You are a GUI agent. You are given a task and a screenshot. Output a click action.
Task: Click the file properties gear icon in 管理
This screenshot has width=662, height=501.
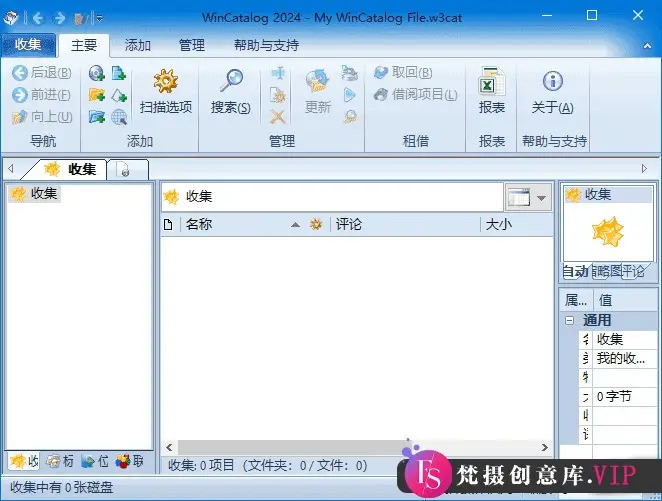coord(278,95)
